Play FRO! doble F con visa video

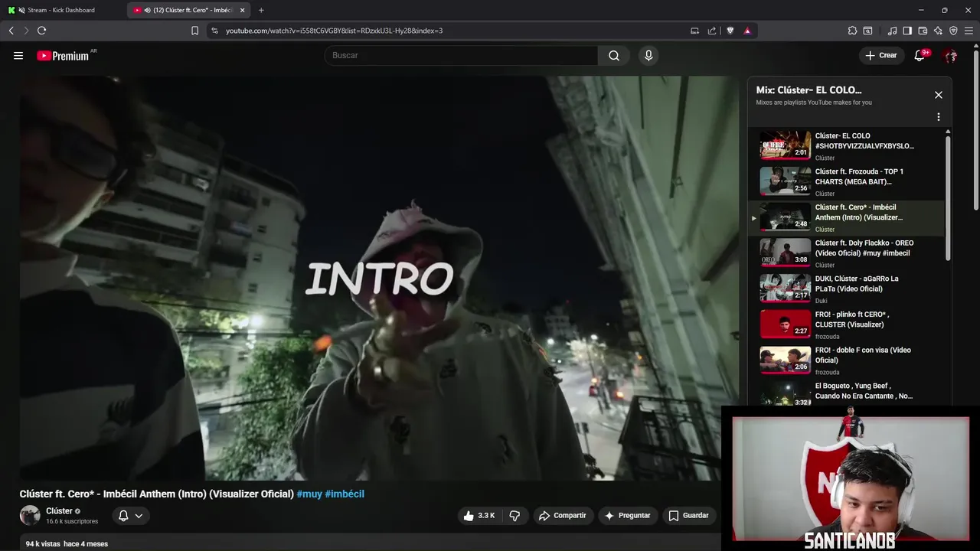(846, 360)
